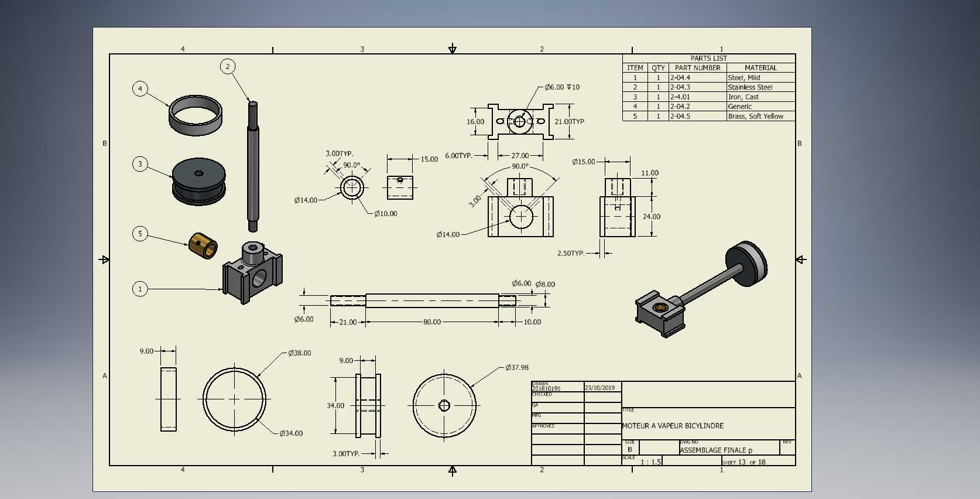Select the drawn date 23/10/2019
980x499 pixels.
click(600, 388)
